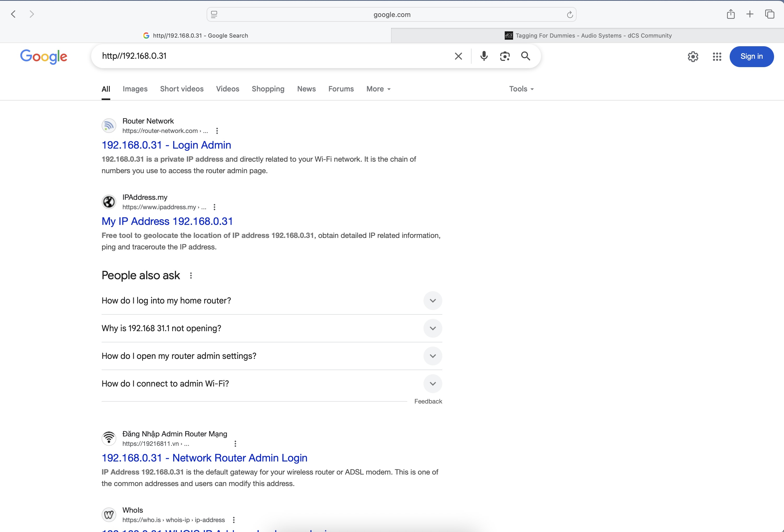Click the magnifying glass search icon
784x532 pixels.
coord(526,56)
